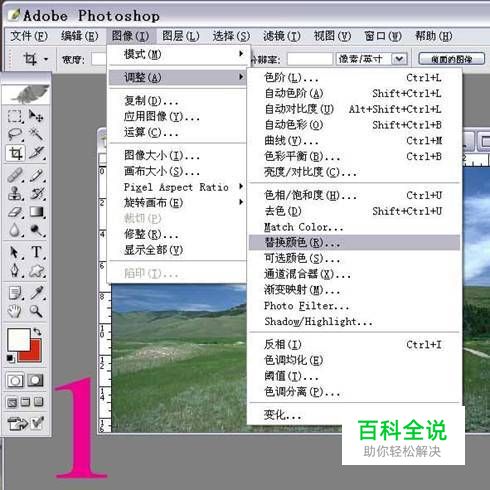The height and width of the screenshot is (490, 490).
Task: Select the Rectangular Marquee tool
Action: click(x=15, y=116)
